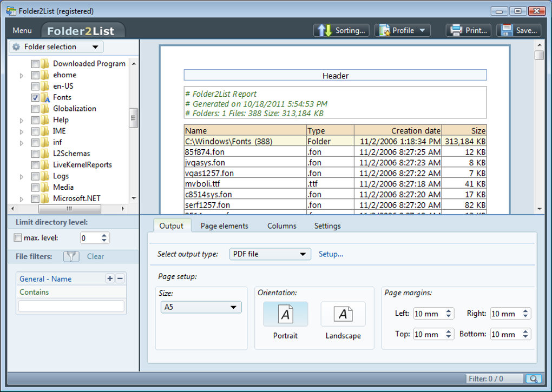Check the Globalization folder checkbox
Screen dimensions: 552x392
point(35,109)
